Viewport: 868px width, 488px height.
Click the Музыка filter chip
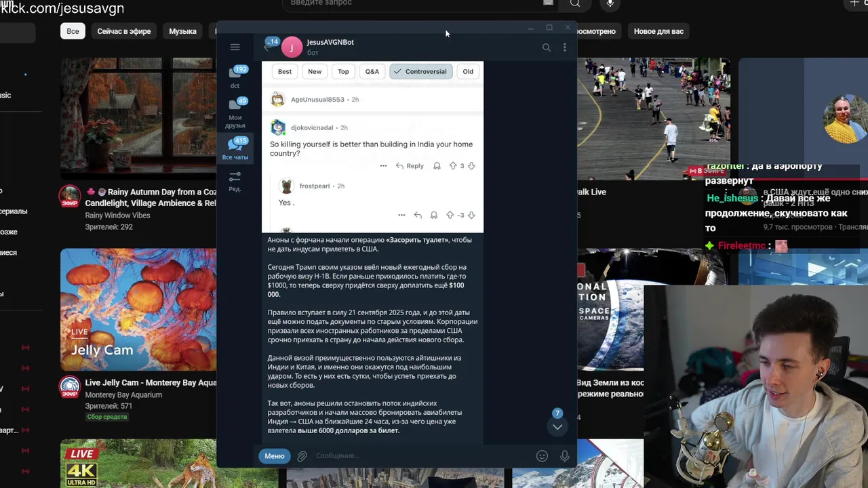182,31
